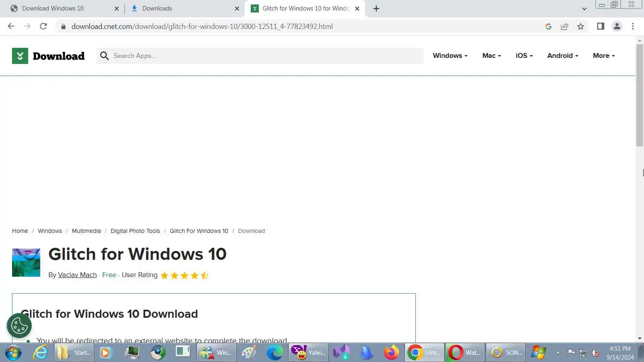Image resolution: width=644 pixels, height=362 pixels.
Task: Launch Firefox from the taskbar
Action: coord(391,353)
